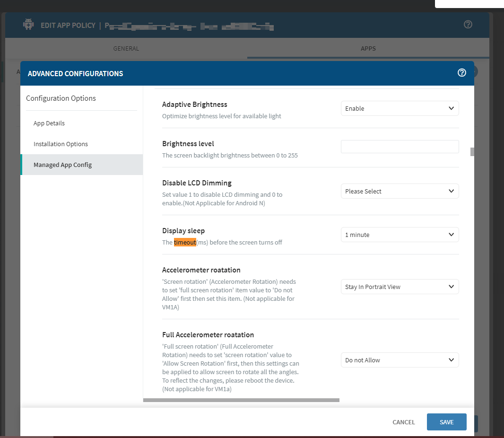The width and height of the screenshot is (504, 438).
Task: Switch to the General tab
Action: pos(126,49)
